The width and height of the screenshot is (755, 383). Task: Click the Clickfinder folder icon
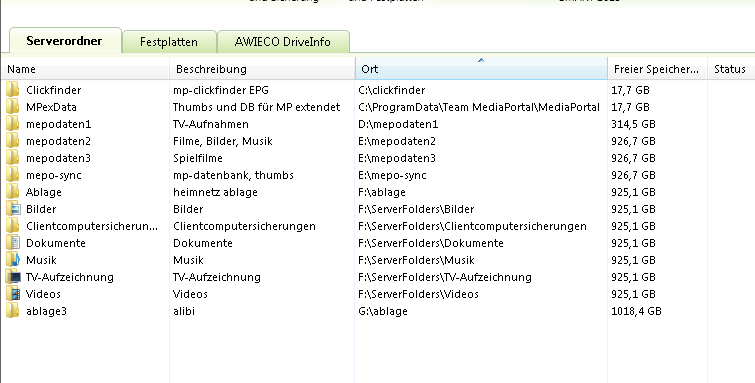(x=13, y=90)
